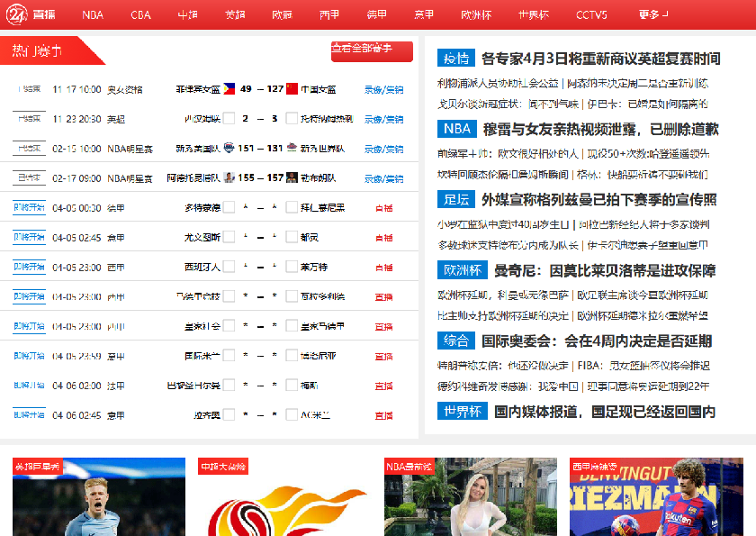Select the 皇家马德里 team logo placeholder

click(292, 326)
